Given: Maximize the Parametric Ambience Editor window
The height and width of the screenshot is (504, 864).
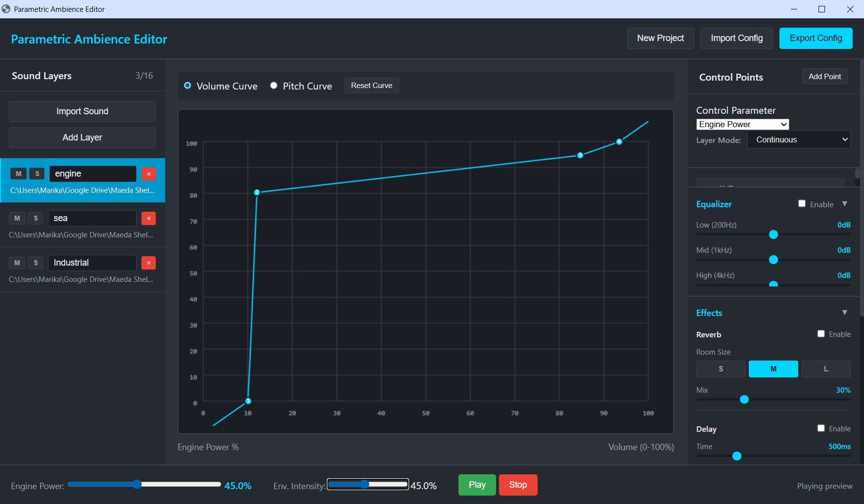Looking at the screenshot, I should point(822,9).
